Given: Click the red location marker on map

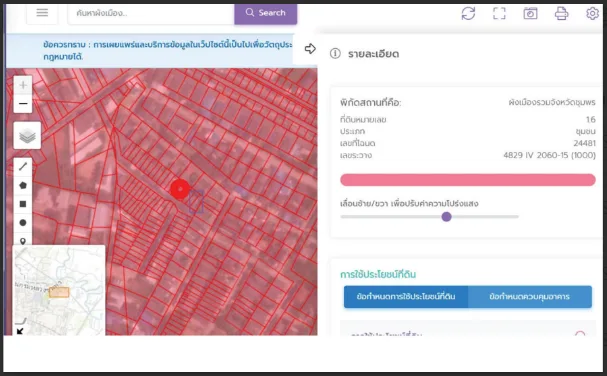Looking at the screenshot, I should 180,189.
